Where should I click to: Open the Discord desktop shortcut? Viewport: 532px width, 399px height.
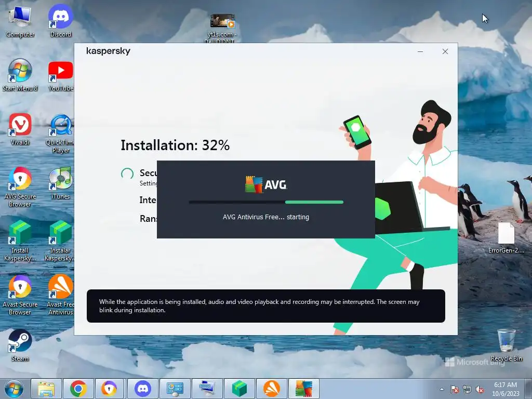(x=60, y=21)
